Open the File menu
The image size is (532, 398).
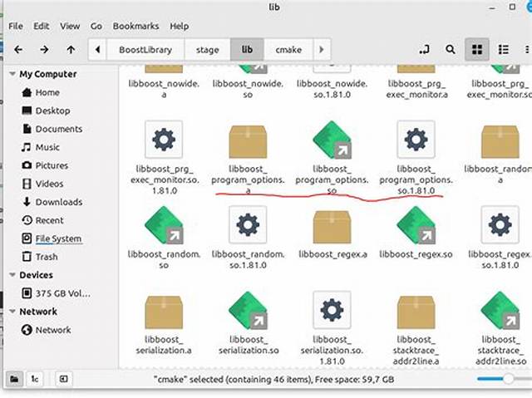[x=16, y=26]
